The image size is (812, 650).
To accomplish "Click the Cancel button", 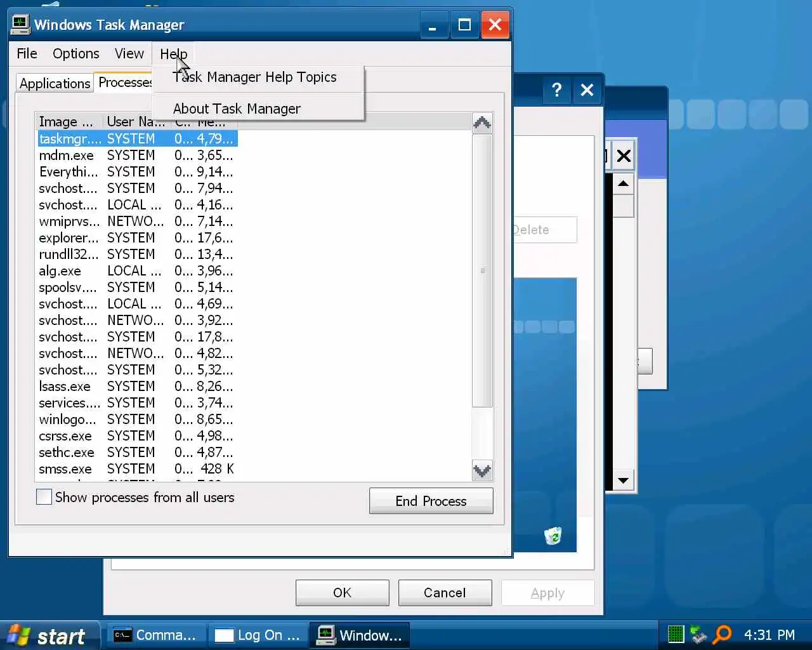I will coord(445,592).
